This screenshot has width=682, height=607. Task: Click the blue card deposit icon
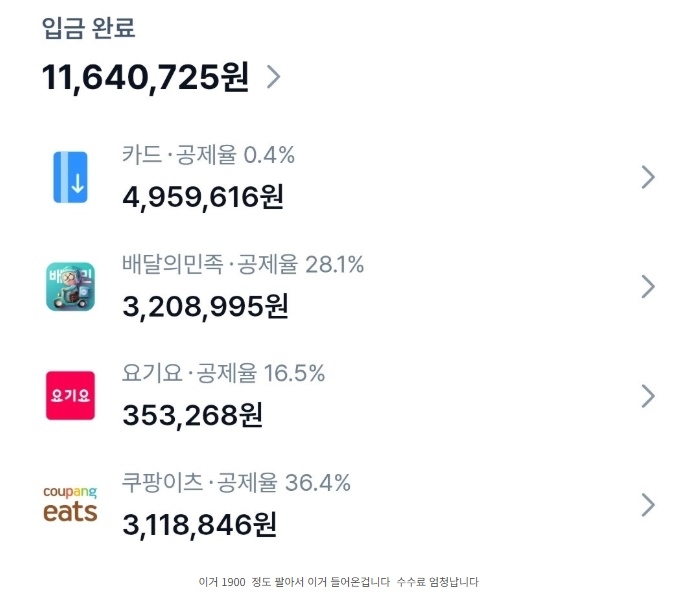click(x=70, y=177)
